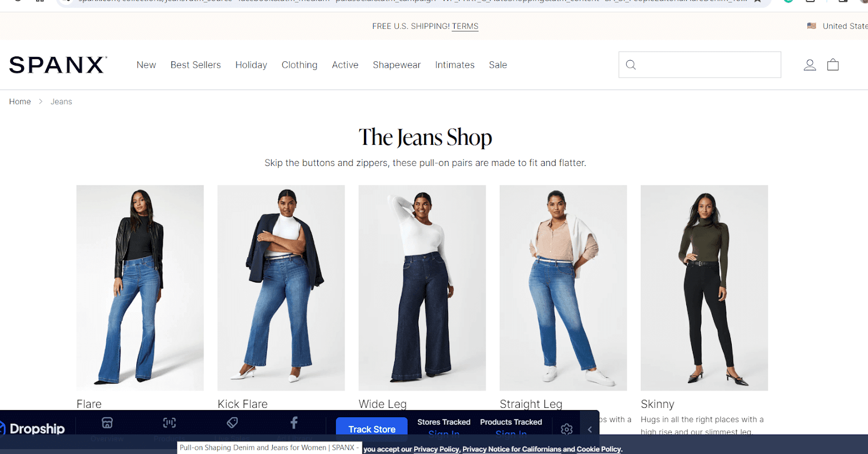868x454 pixels.
Task: Open Dropship Live Sales tag icon
Action: pos(232,423)
